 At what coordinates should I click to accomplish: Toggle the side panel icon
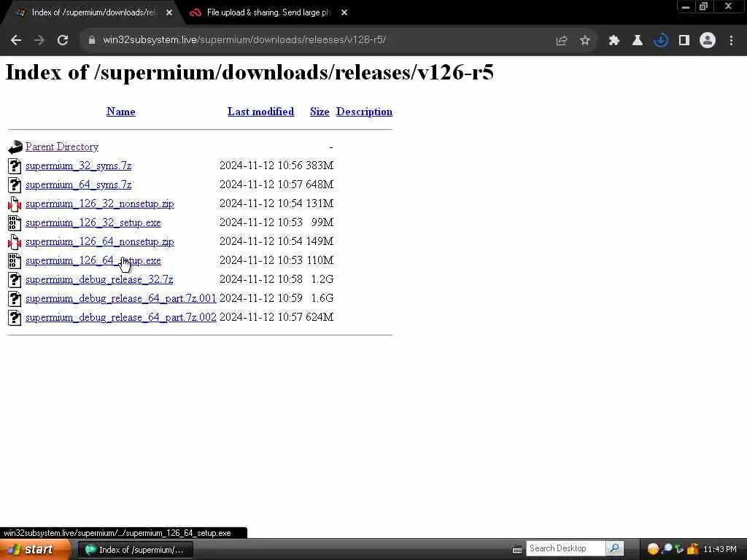pyautogui.click(x=684, y=41)
